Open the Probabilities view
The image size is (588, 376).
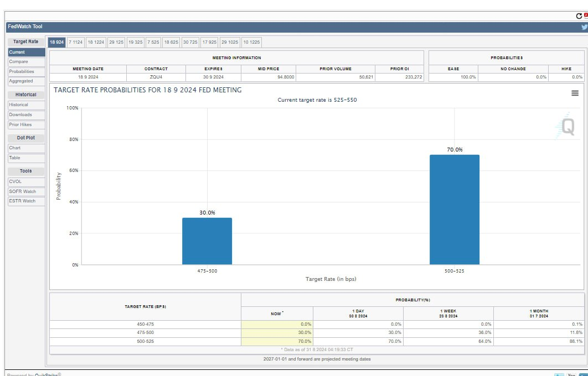pos(26,71)
